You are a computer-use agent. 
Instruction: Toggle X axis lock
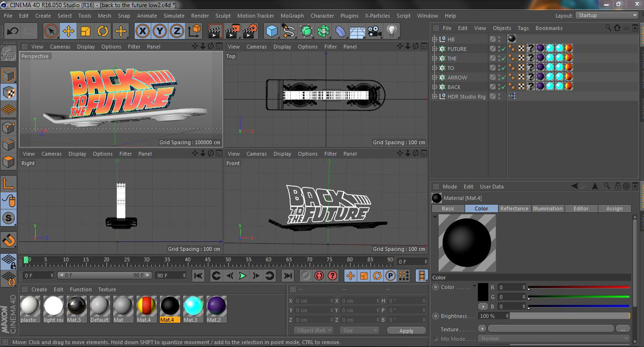pyautogui.click(x=142, y=31)
